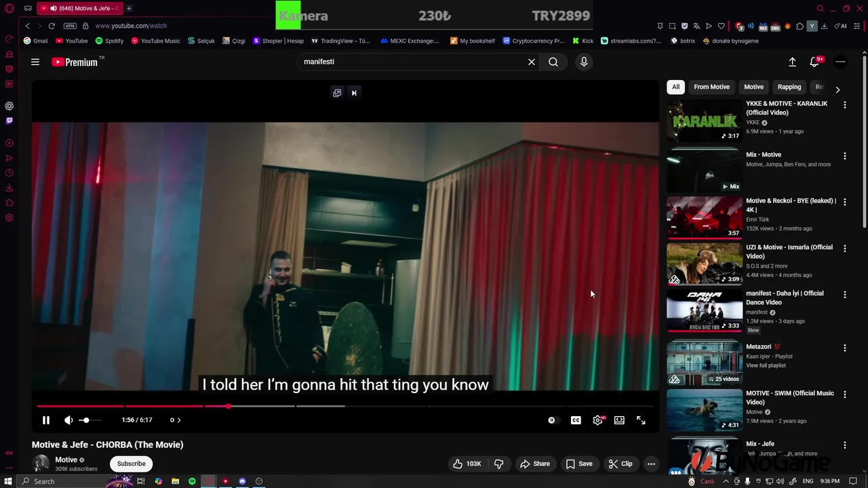The height and width of the screenshot is (488, 868).
Task: Save the video to a playlist
Action: click(578, 464)
